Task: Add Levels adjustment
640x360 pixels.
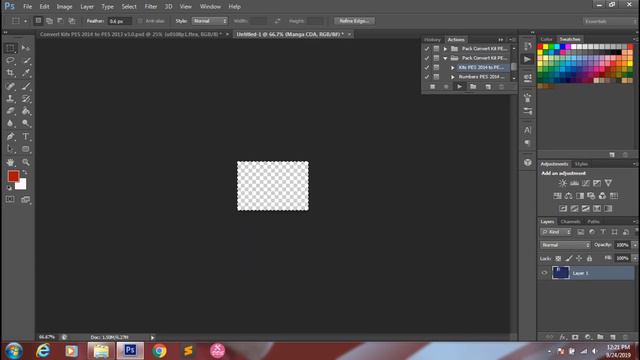Action: coord(574,183)
